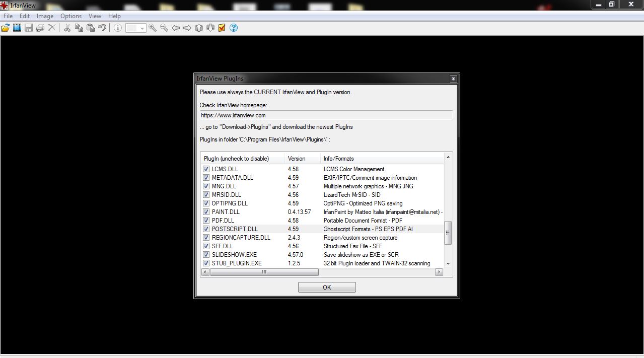
Task: Click the Undo arrow icon
Action: point(102,28)
